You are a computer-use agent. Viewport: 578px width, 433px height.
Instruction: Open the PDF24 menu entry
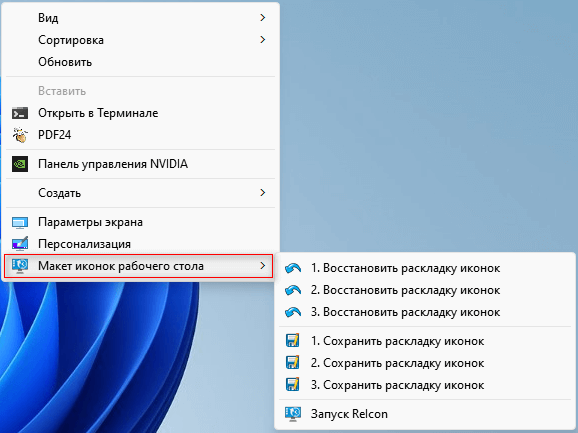tap(140, 135)
